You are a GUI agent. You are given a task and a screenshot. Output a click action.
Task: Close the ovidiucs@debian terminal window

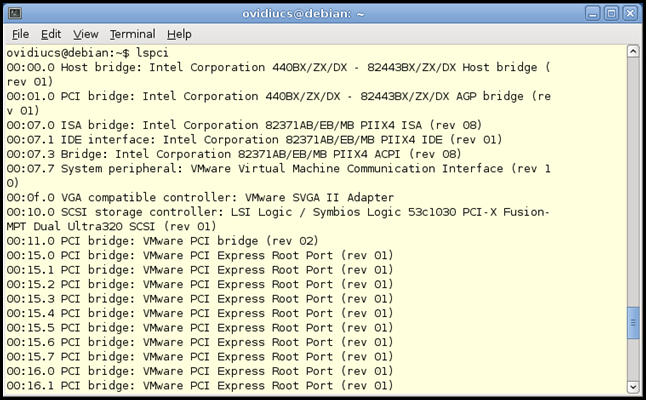click(630, 13)
